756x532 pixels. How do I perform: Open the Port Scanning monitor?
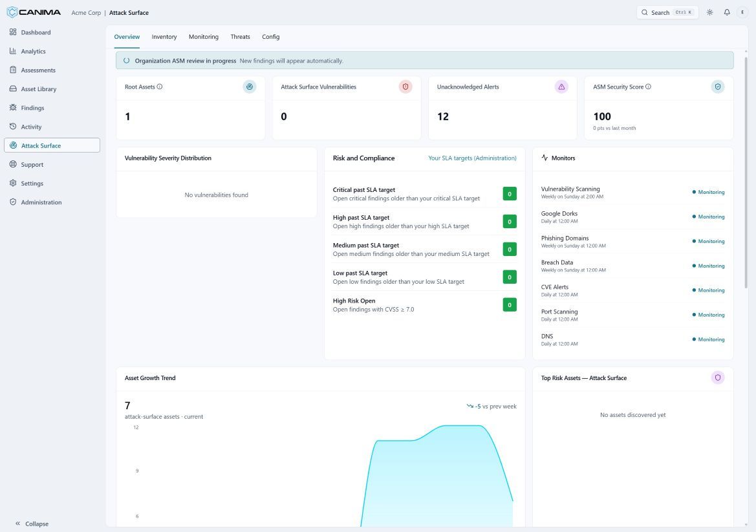click(x=632, y=315)
